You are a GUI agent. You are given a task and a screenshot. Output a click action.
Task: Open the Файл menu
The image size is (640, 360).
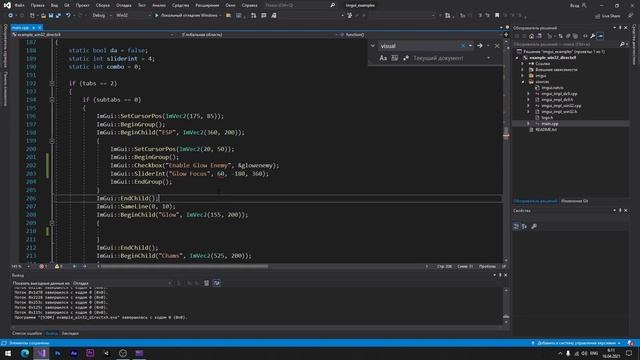point(19,5)
